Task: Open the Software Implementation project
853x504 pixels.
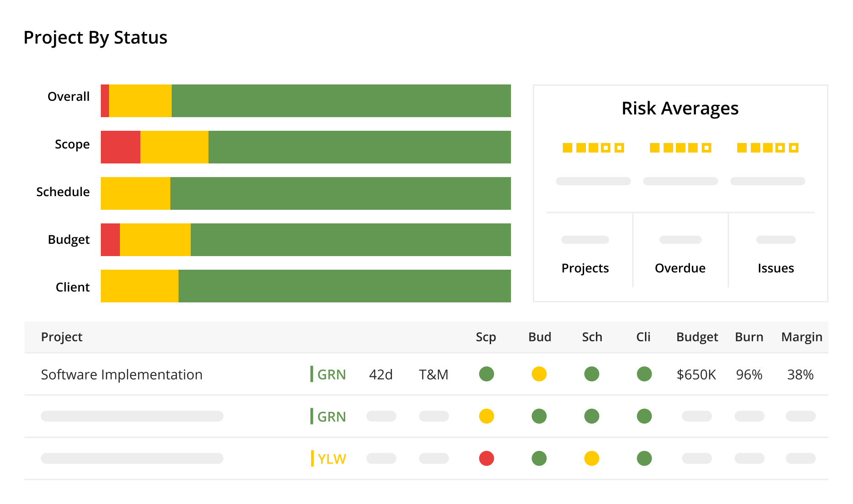Action: 121,374
